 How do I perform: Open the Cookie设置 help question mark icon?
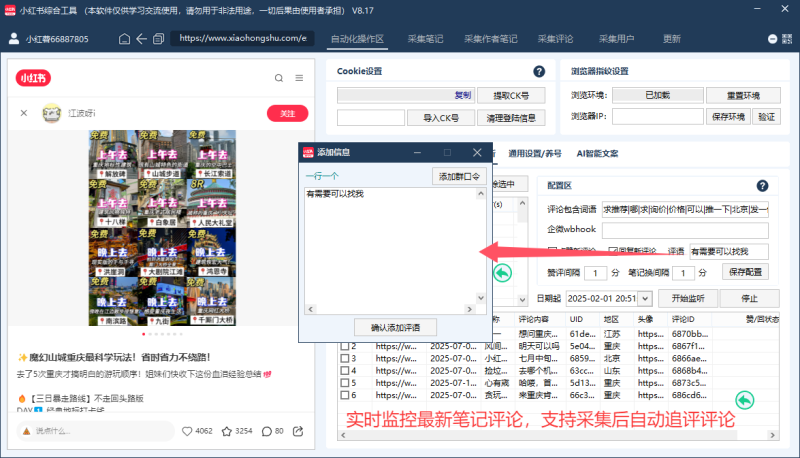tap(539, 71)
